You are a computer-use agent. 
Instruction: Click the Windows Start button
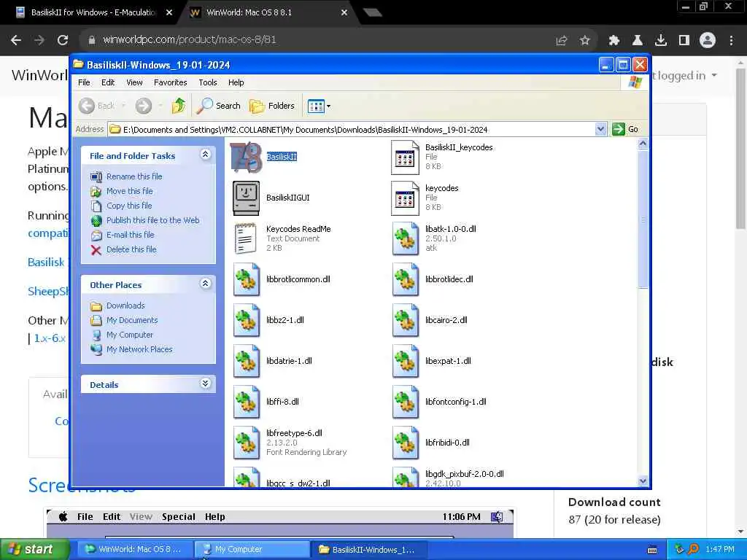(x=34, y=550)
